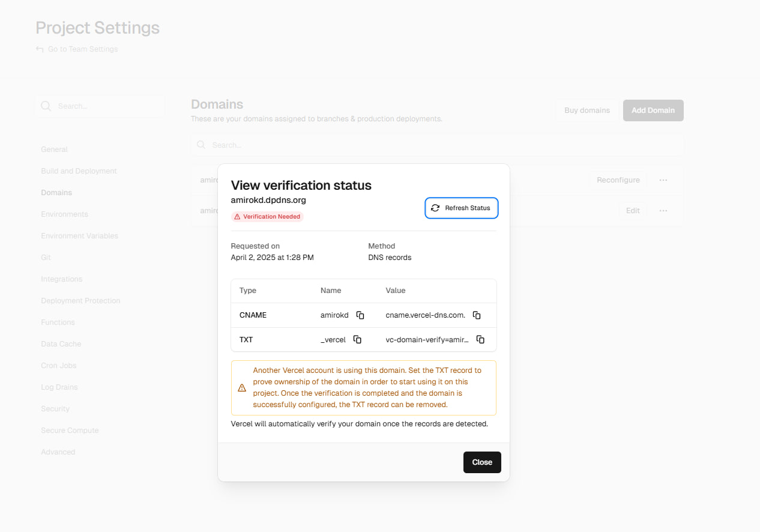Copy the vc-domain-verify TXT value

480,340
